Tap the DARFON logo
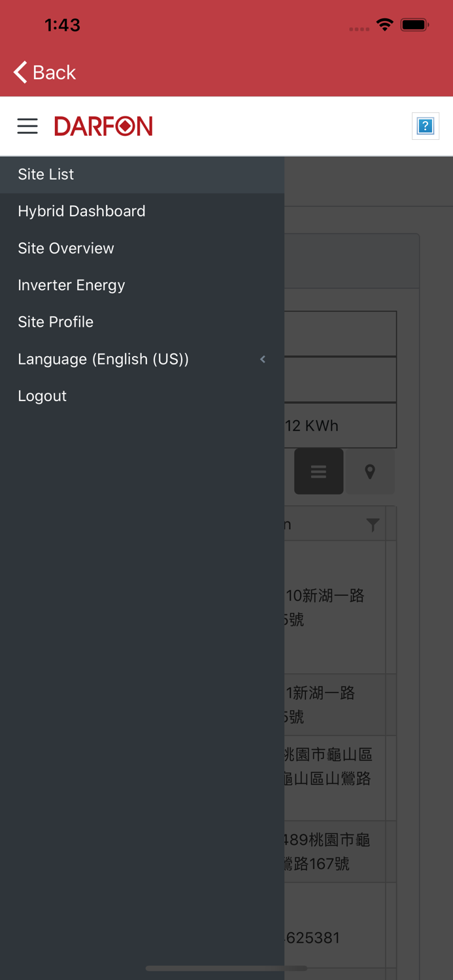 [x=103, y=125]
